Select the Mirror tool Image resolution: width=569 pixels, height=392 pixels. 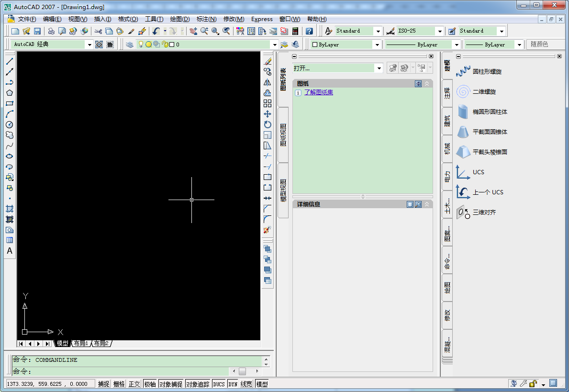tap(268, 82)
